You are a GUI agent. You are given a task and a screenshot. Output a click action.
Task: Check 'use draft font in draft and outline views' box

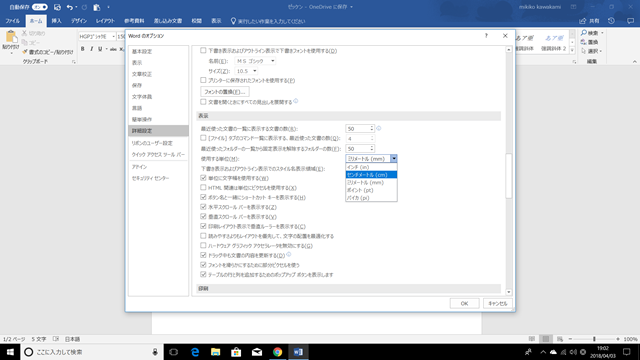click(203, 51)
